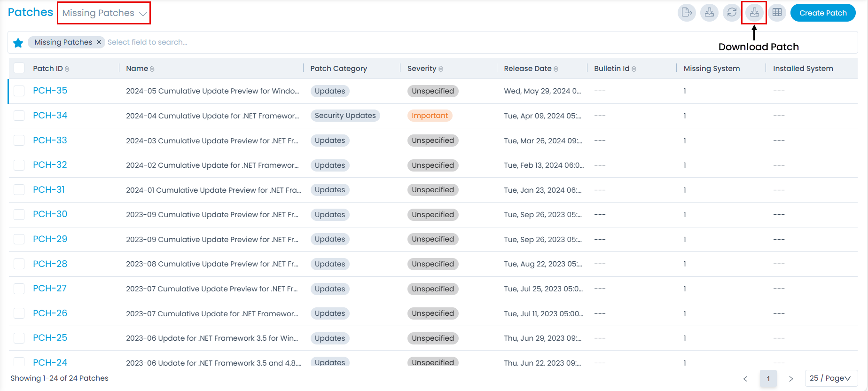Viewport: 868px width, 391px height.
Task: Click the Create Patch button
Action: (x=823, y=13)
